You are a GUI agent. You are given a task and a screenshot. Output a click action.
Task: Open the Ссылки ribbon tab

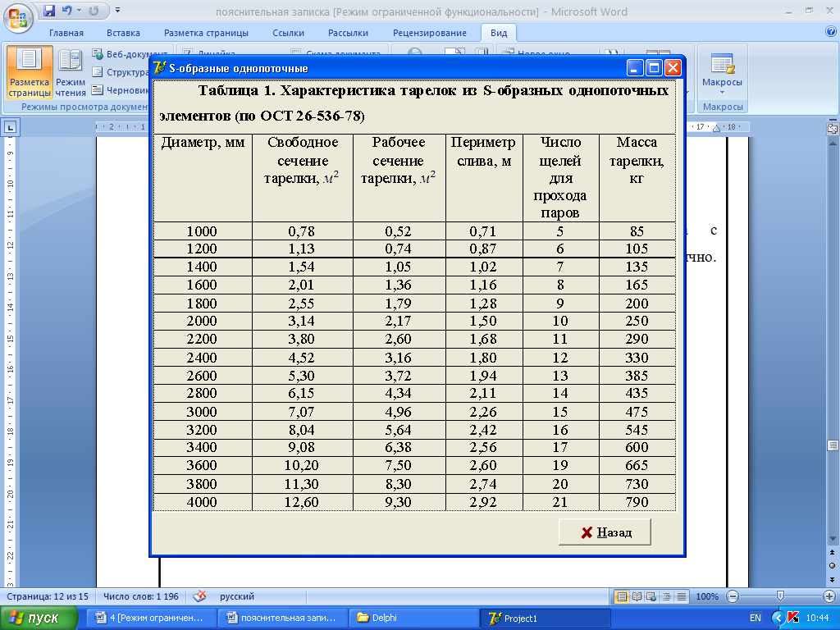[x=288, y=33]
